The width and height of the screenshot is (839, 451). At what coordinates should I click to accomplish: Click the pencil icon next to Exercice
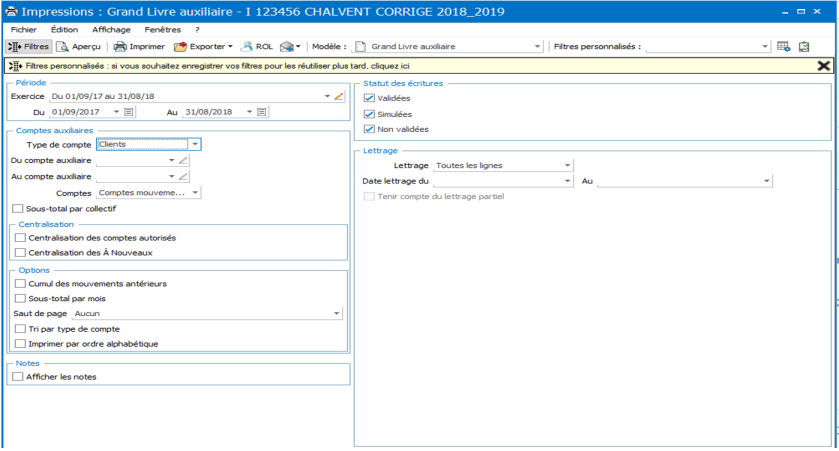click(x=339, y=96)
